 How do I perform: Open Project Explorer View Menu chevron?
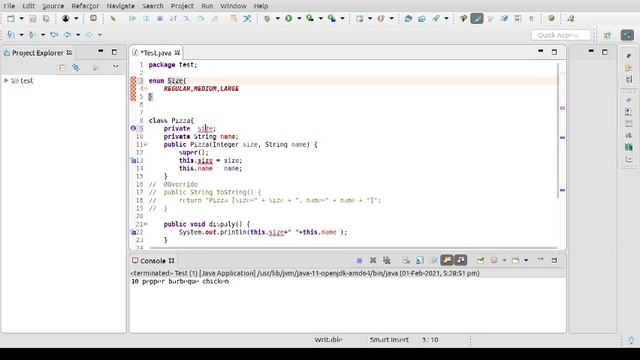tap(116, 67)
